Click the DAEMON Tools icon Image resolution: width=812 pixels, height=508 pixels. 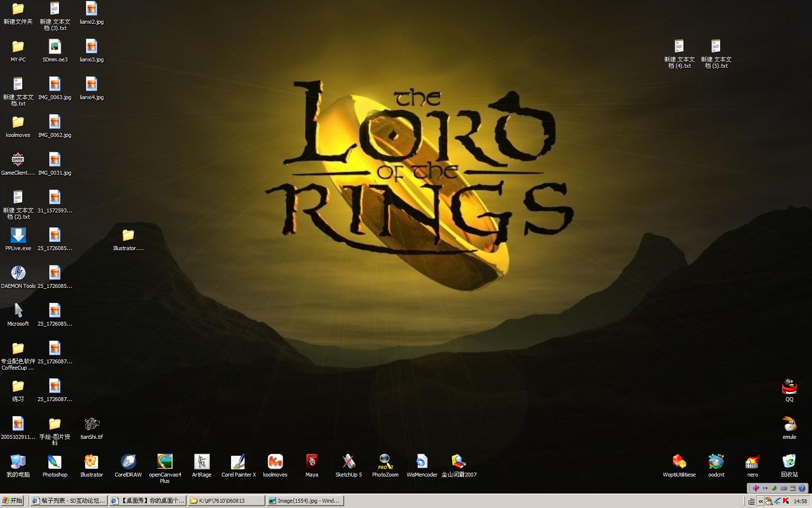click(x=18, y=277)
